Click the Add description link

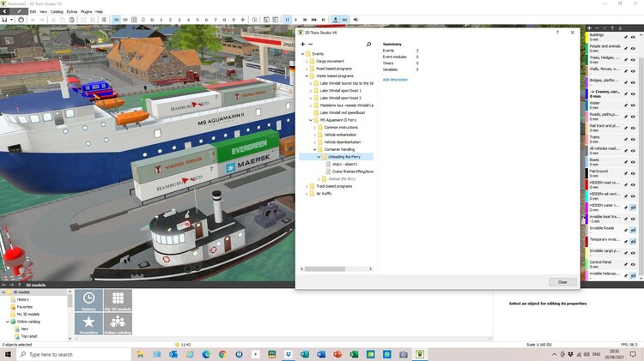point(395,80)
